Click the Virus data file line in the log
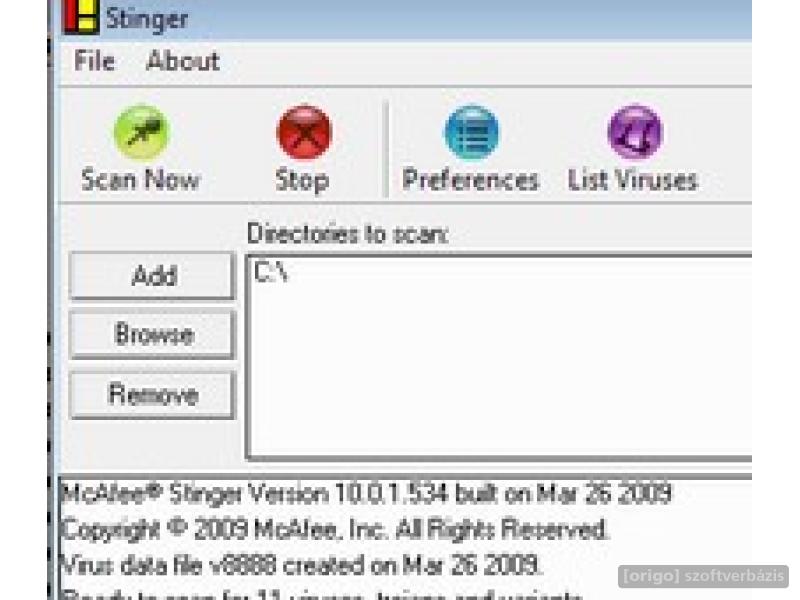 pyautogui.click(x=300, y=565)
